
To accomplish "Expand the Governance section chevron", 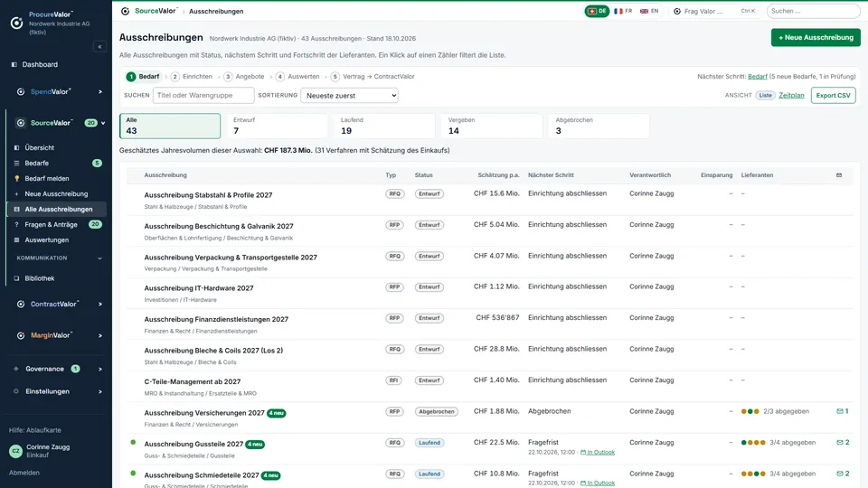I will tap(100, 369).
